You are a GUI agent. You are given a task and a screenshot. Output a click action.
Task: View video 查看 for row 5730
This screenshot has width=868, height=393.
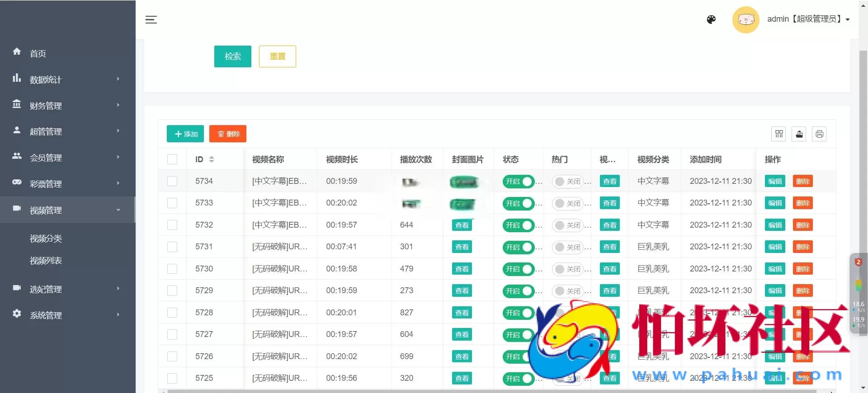(x=610, y=269)
